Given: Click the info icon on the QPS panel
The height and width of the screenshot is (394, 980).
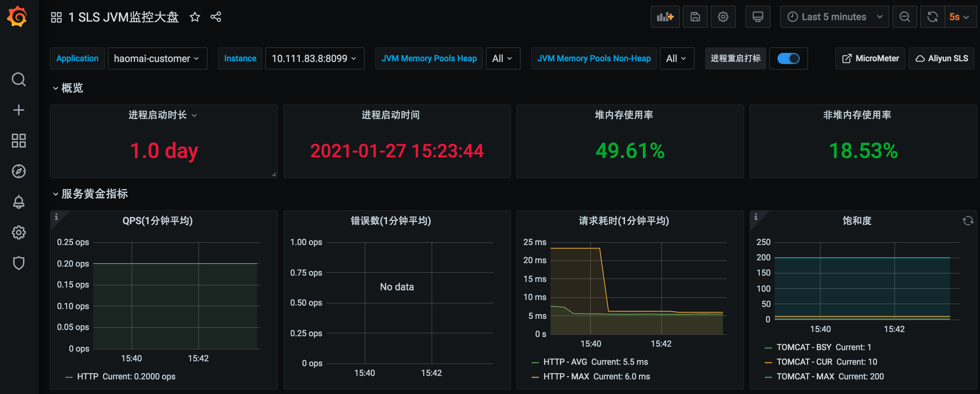Looking at the screenshot, I should tap(56, 217).
